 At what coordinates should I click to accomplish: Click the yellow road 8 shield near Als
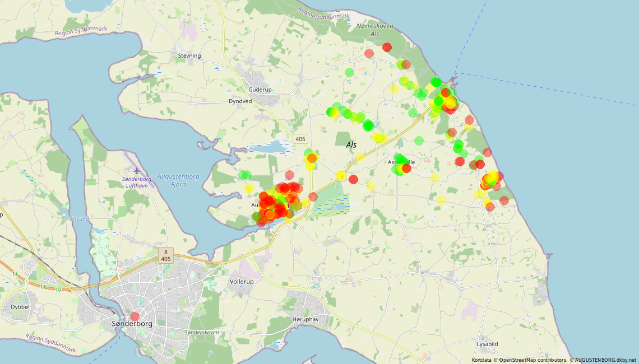click(341, 176)
